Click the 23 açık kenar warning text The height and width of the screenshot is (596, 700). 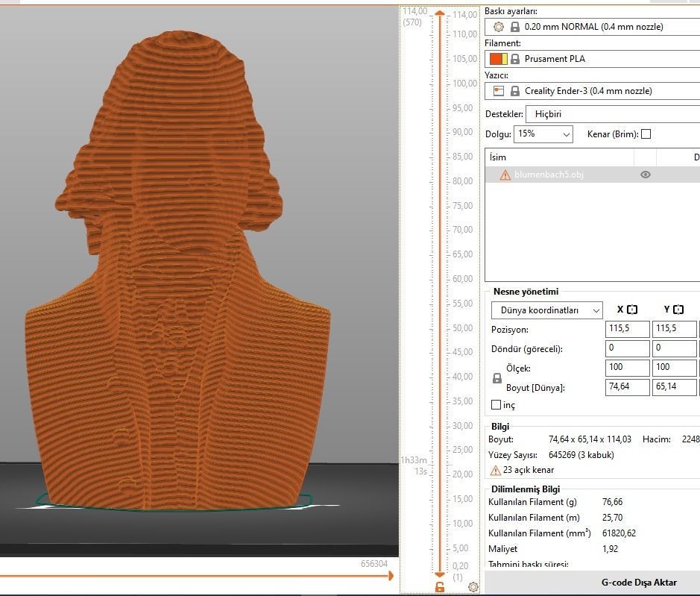click(528, 470)
